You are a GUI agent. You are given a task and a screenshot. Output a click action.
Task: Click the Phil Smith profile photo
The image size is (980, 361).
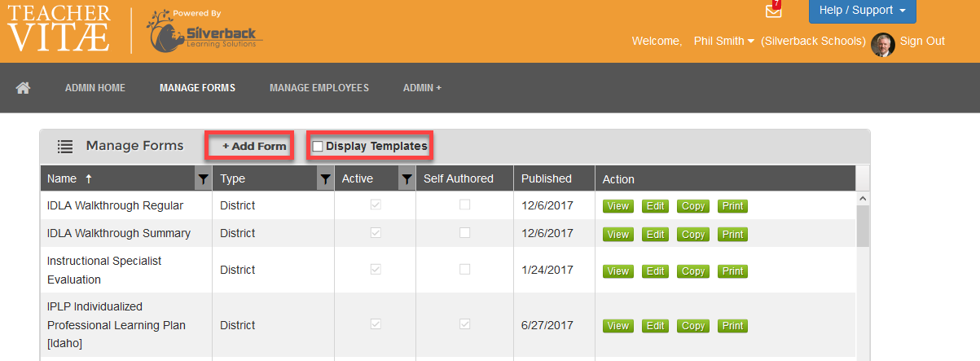coord(883,45)
